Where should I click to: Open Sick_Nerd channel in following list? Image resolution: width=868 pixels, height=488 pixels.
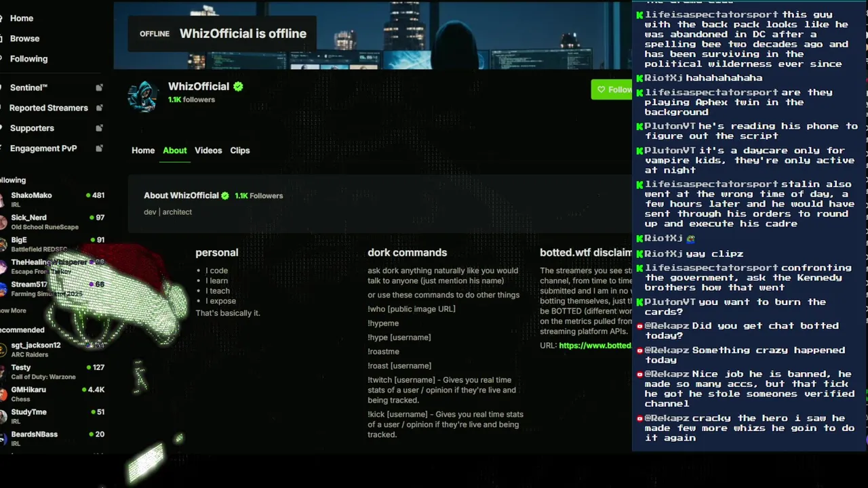pos(52,222)
